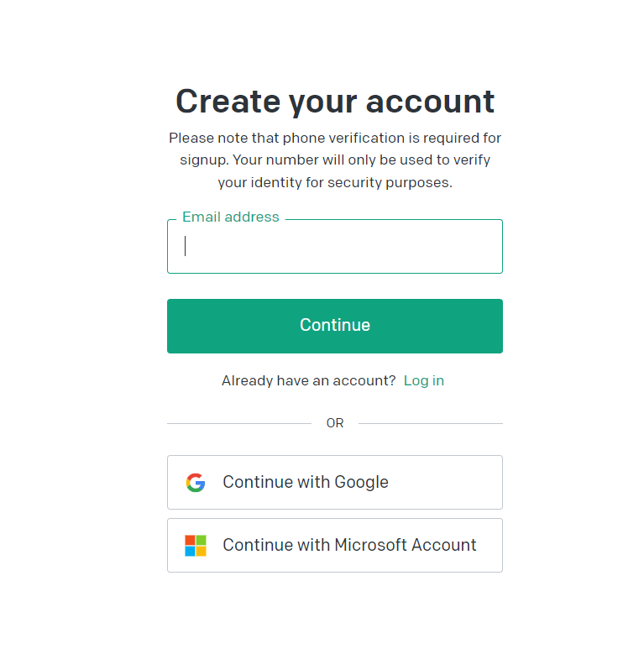Viewport: 644px width, 649px height.
Task: Click the word account in the heading
Action: click(431, 102)
